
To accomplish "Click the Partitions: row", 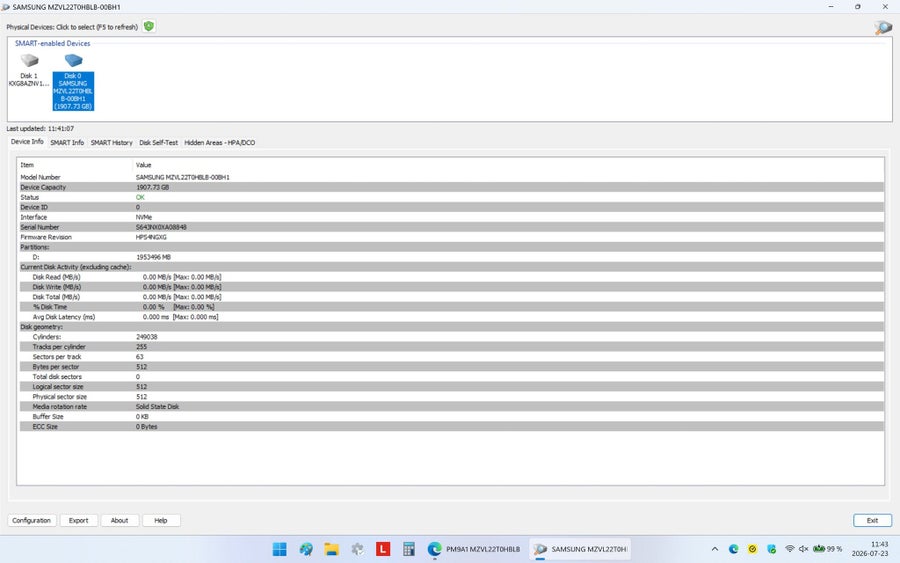I will pyautogui.click(x=451, y=247).
